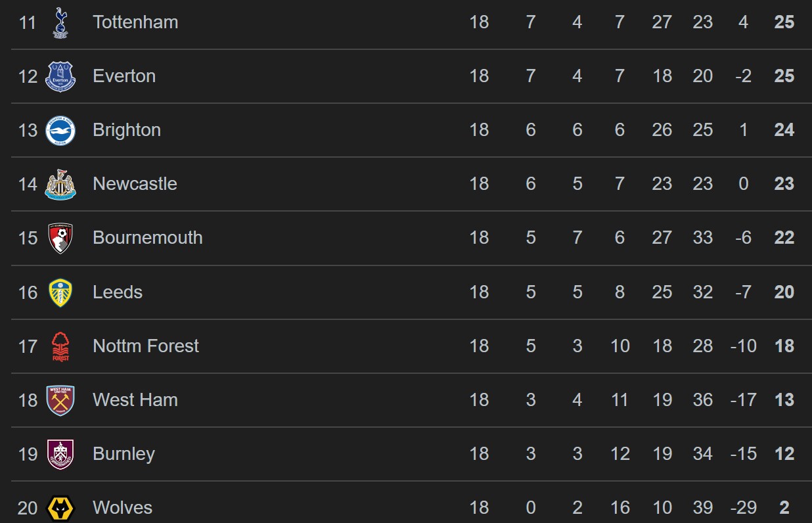Click the Brighton club crest icon
The width and height of the screenshot is (812, 523).
(60, 130)
